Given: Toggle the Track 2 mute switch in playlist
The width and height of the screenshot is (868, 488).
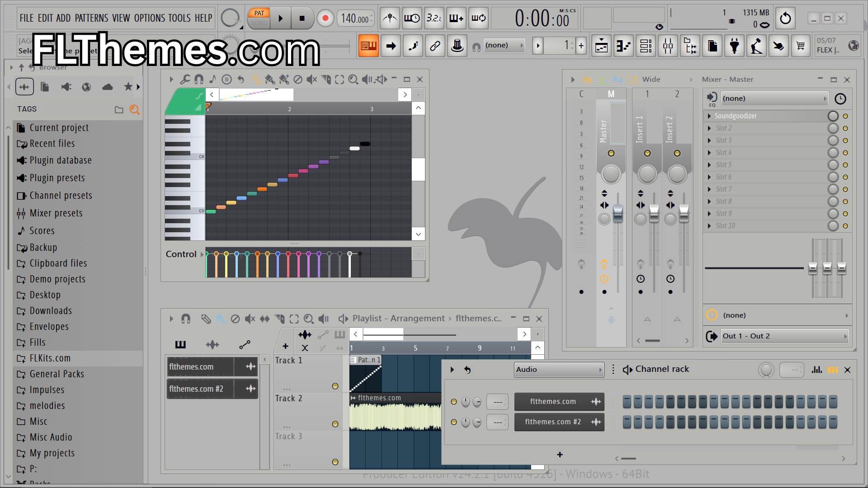Looking at the screenshot, I should [x=335, y=424].
